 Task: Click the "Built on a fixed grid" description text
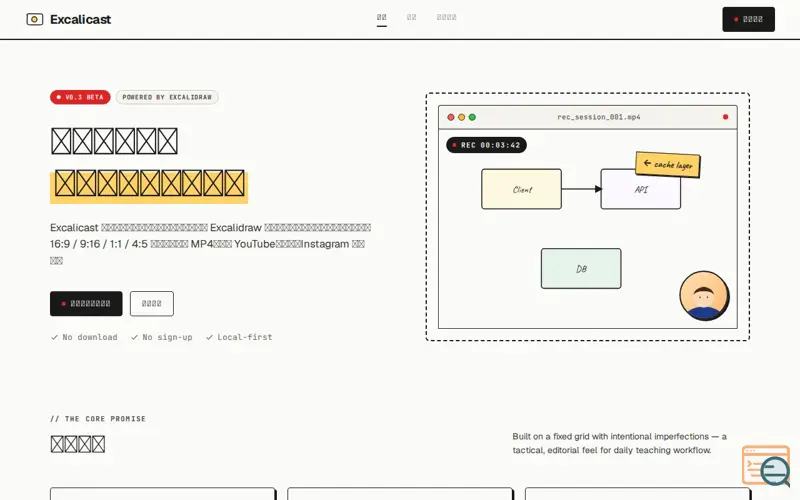click(x=619, y=443)
